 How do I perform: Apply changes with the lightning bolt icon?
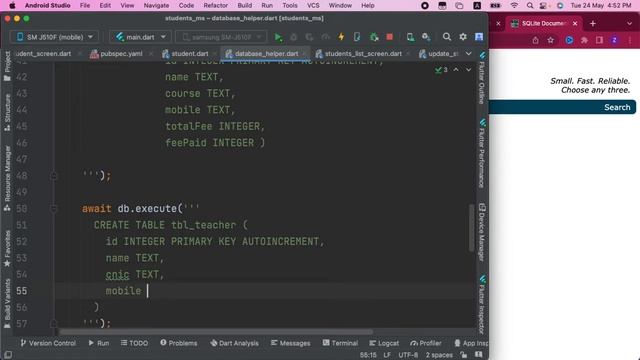[x=341, y=37]
